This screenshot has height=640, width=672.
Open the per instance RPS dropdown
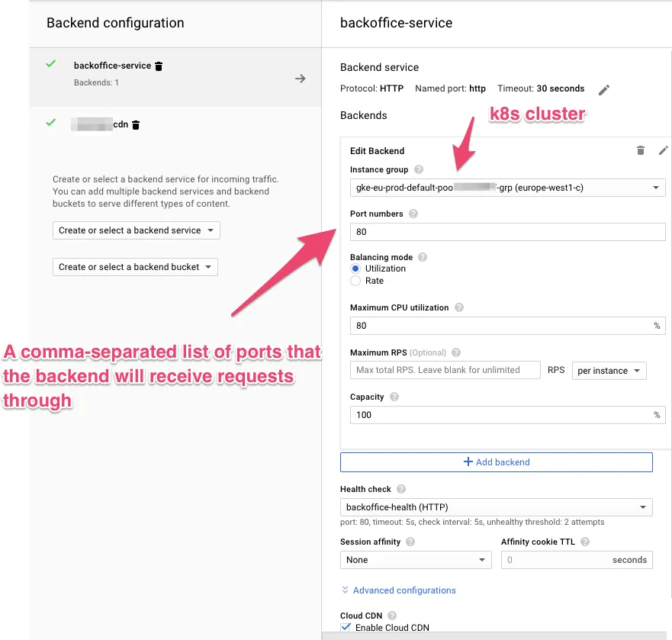609,371
